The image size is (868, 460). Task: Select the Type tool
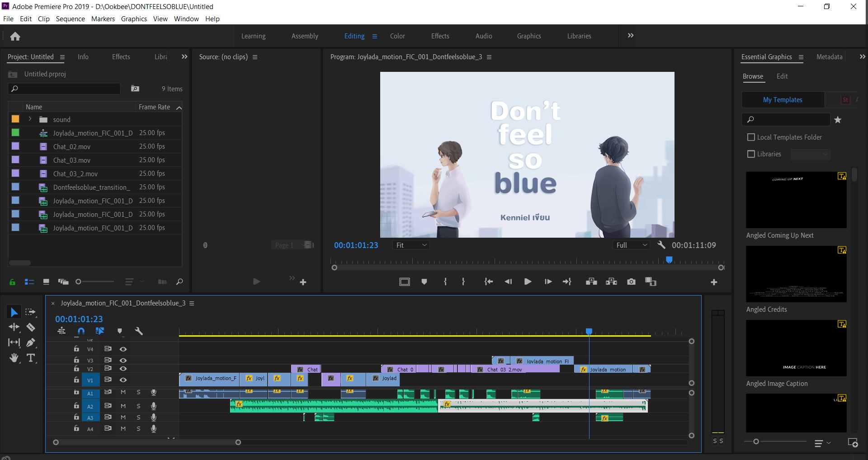click(31, 358)
